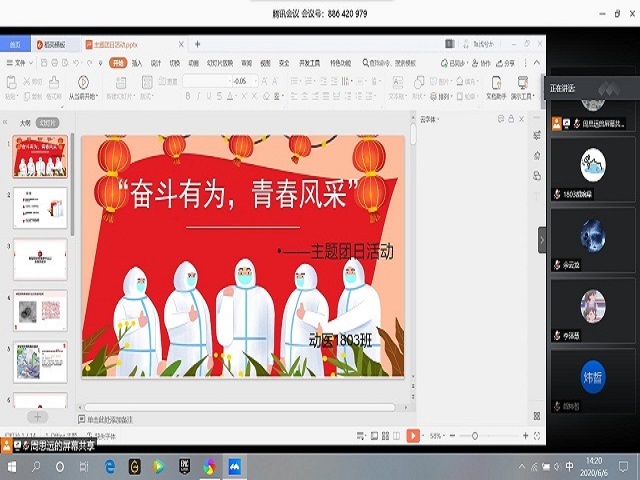The height and width of the screenshot is (480, 640).
Task: Click the add new slide plus button
Action: pos(38,417)
